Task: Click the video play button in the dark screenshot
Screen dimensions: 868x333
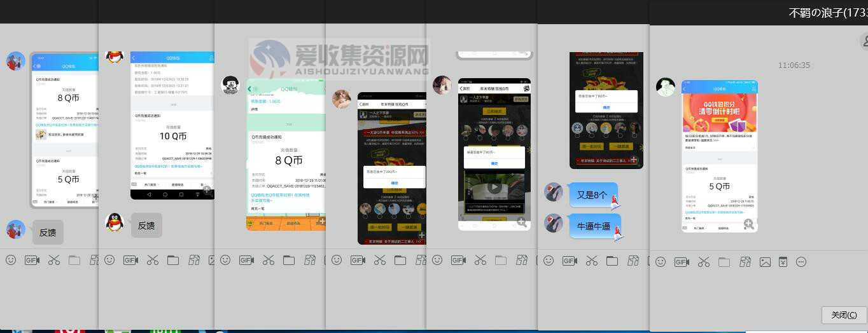Action: click(x=494, y=187)
